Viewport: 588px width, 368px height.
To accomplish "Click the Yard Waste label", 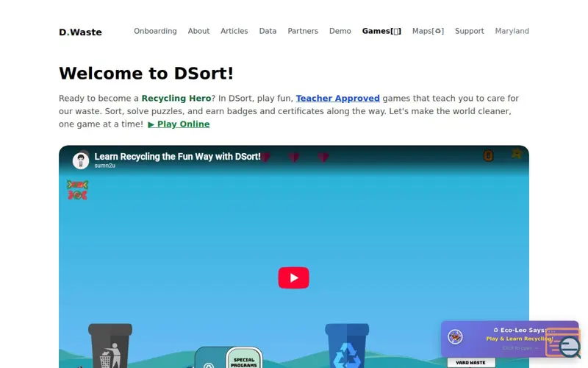I will tap(470, 362).
